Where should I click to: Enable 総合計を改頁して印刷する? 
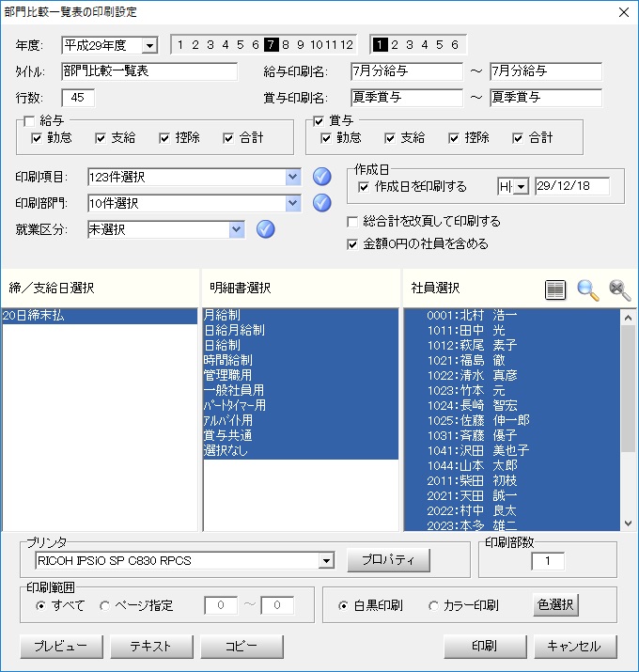pyautogui.click(x=352, y=222)
